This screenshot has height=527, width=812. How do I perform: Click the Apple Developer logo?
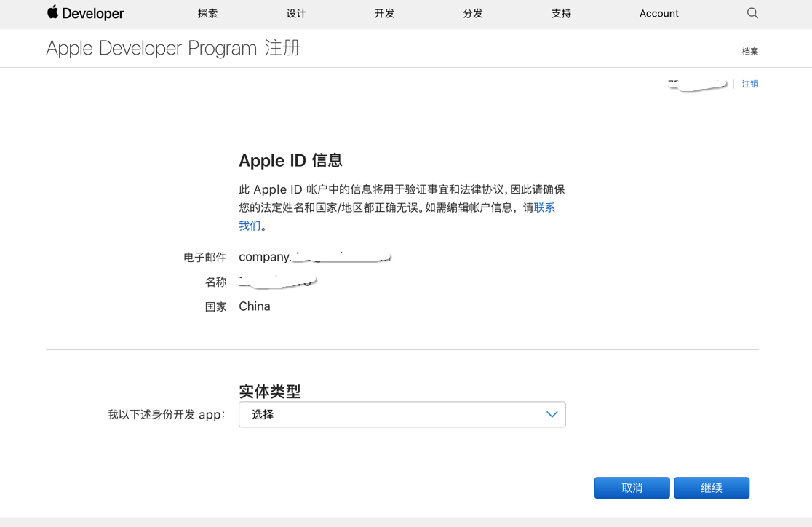point(85,13)
